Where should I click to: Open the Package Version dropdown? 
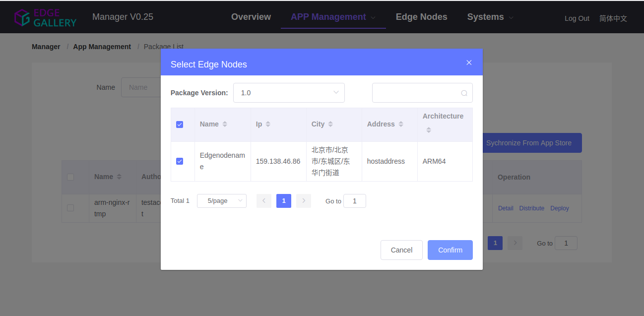click(289, 93)
